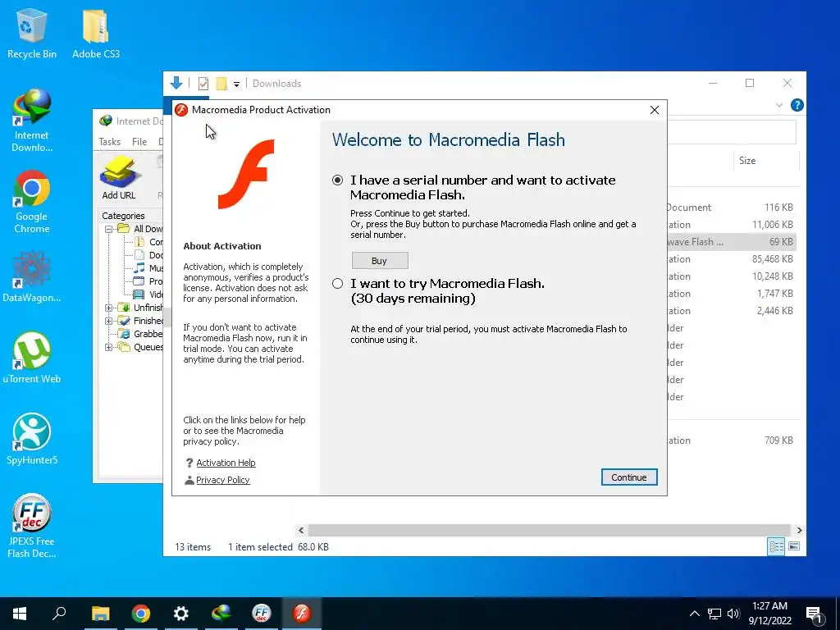The height and width of the screenshot is (630, 840).
Task: Open the Recycle Bin desktop icon
Action: click(x=32, y=33)
